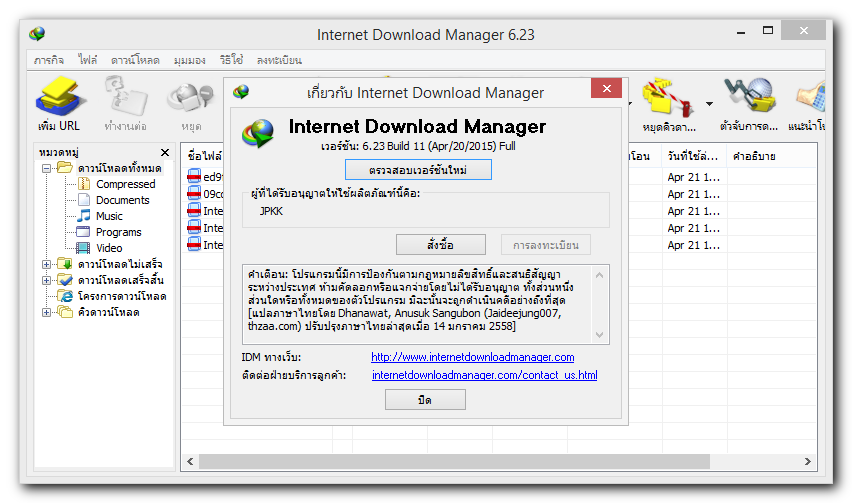The height and width of the screenshot is (503, 852).
Task: Select the ดาวน์โหลดเสร็จสิ้น folder
Action: point(120,280)
